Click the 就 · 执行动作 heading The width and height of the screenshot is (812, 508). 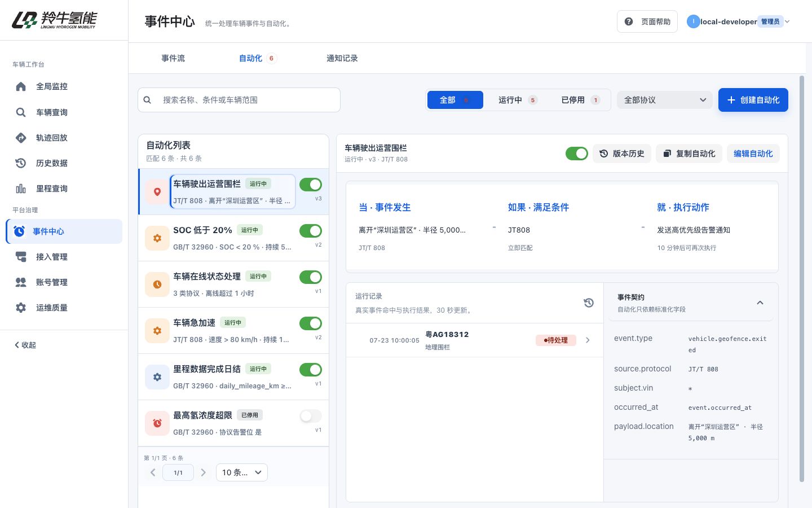point(683,207)
